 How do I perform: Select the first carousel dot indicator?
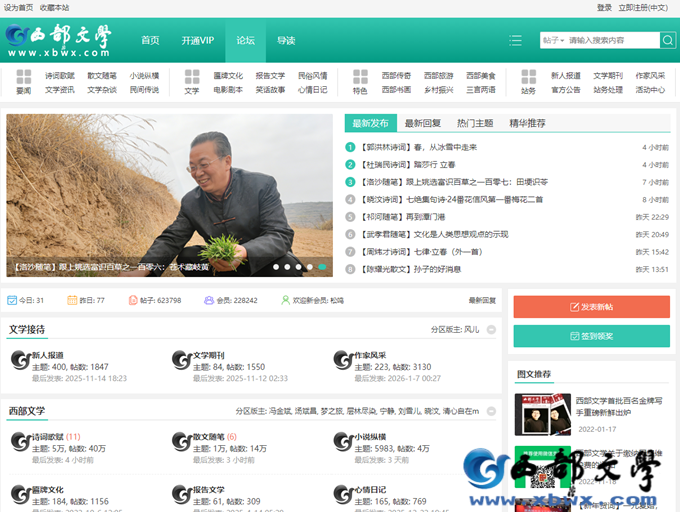click(276, 267)
